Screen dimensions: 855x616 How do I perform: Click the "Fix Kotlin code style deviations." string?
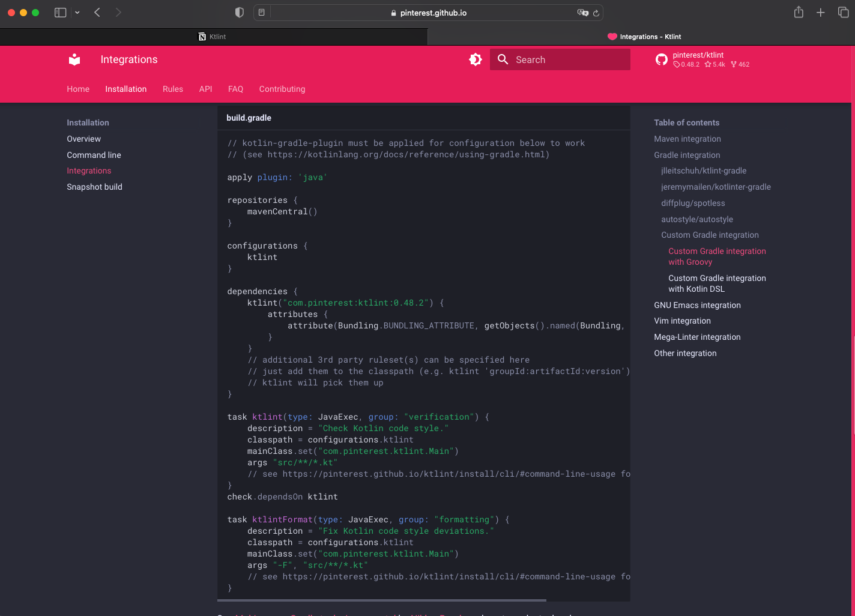(x=406, y=531)
